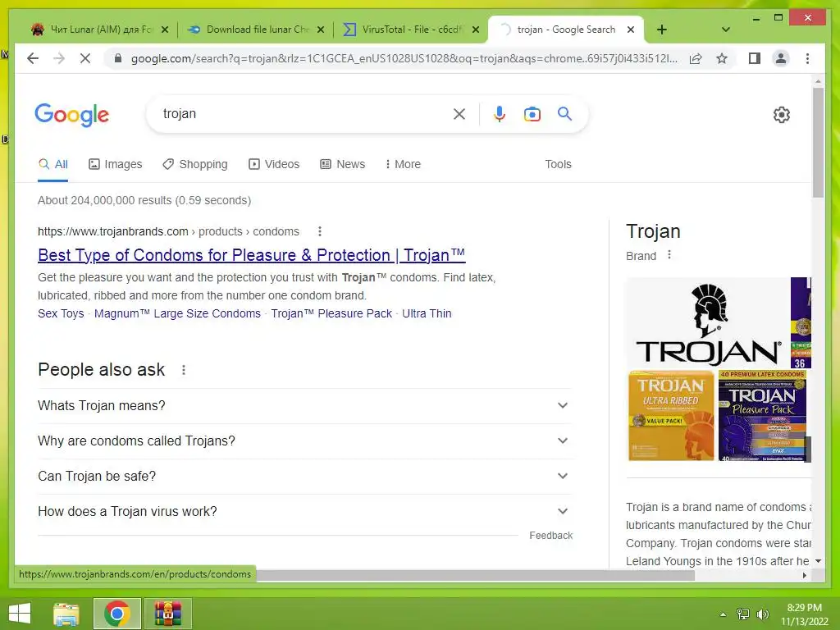
Task: Expand 'Why are condoms called Trojans?'
Action: [304, 441]
